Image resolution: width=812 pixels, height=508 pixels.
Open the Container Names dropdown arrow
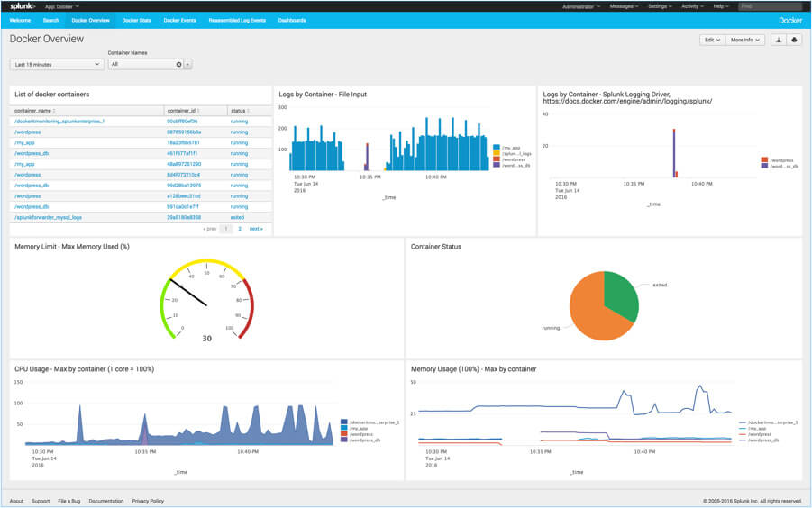[188, 65]
